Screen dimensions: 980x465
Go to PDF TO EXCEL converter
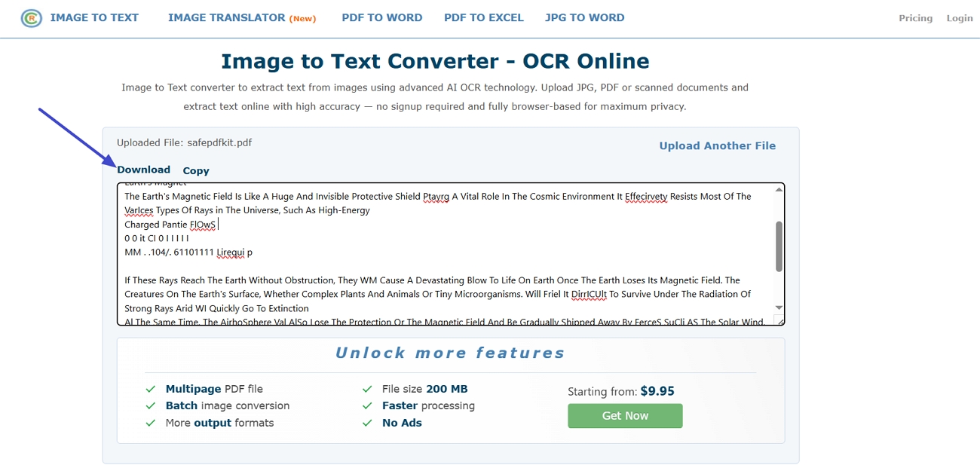pos(484,18)
